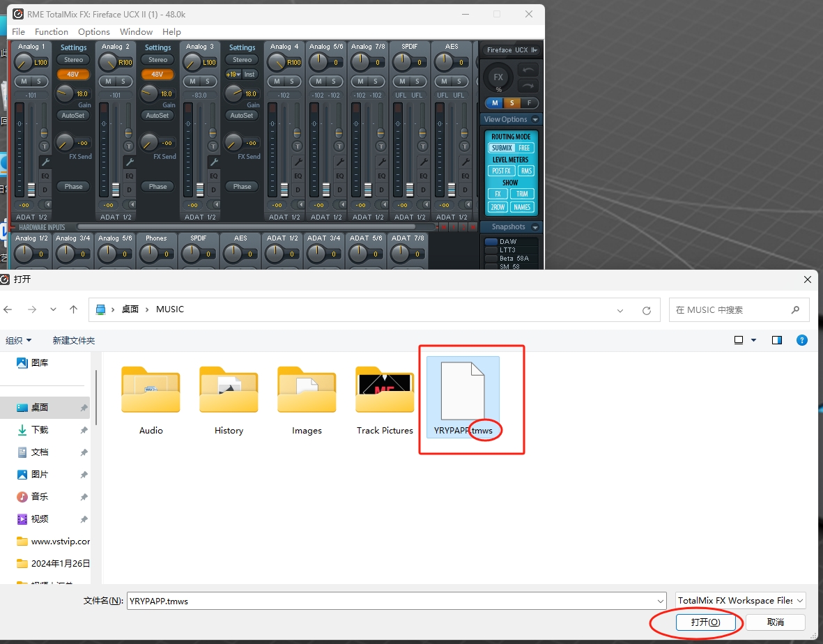The height and width of the screenshot is (644, 823).
Task: Go back in the file dialog
Action: pos(8,309)
